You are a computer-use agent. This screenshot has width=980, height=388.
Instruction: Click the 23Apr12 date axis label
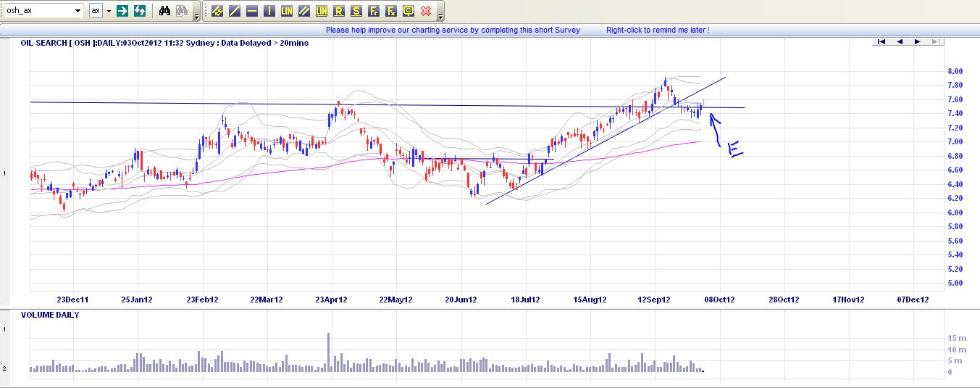[331, 300]
